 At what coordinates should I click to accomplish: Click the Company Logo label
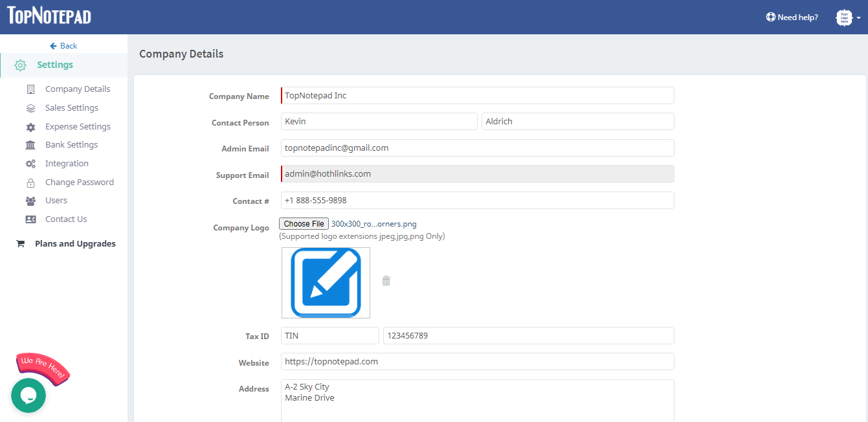(241, 228)
